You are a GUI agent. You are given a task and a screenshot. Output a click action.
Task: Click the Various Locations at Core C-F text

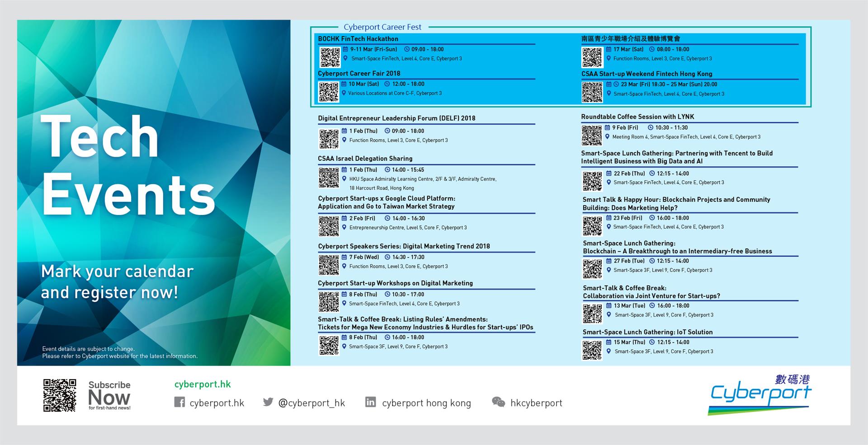click(395, 94)
